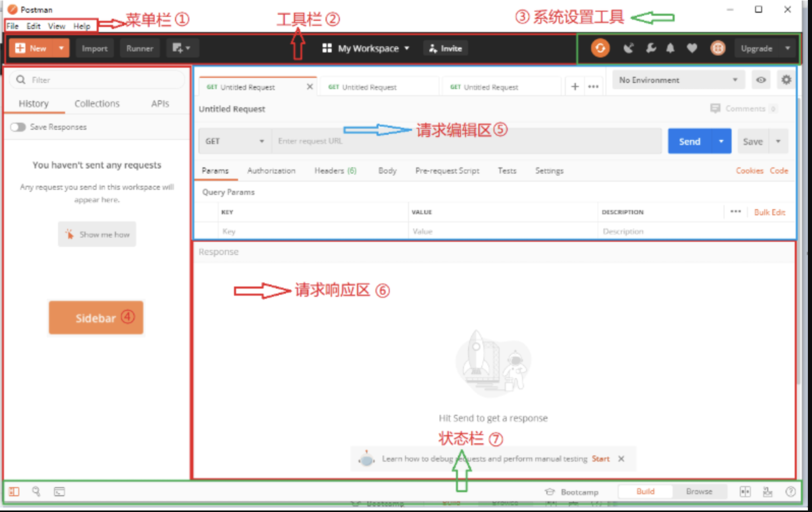This screenshot has width=812, height=512.
Task: Toggle sidebar icon in status bar
Action: tap(14, 492)
